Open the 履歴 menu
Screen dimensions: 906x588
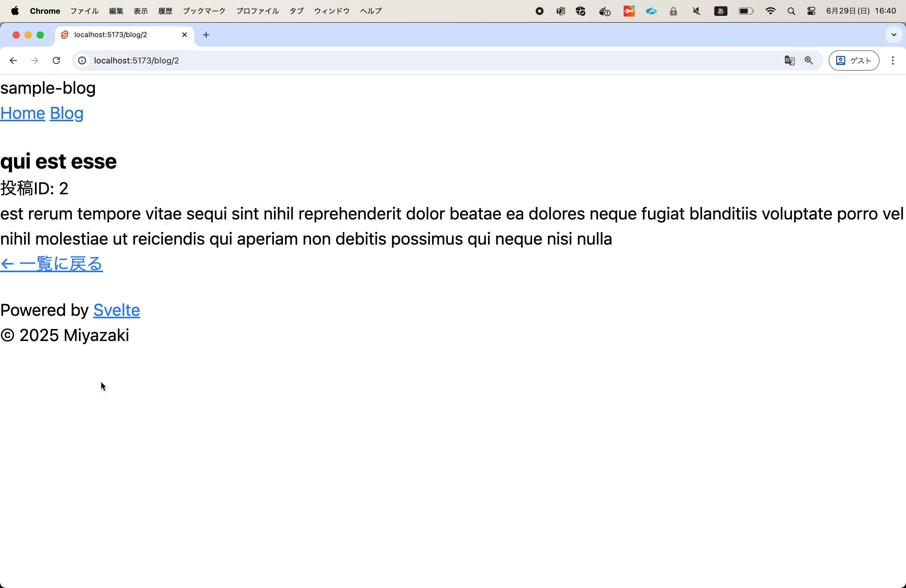[165, 11]
